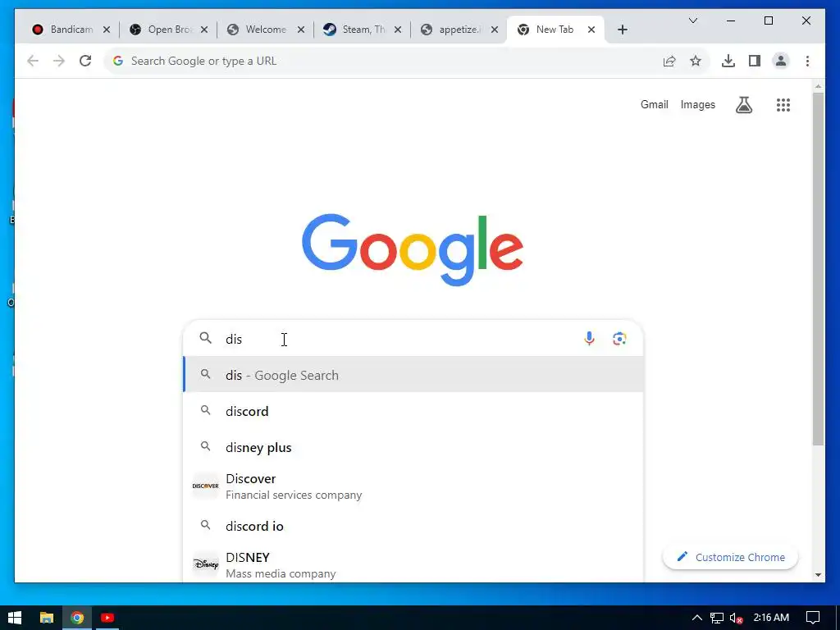Image resolution: width=840 pixels, height=630 pixels.
Task: Open the Chrome downloads icon
Action: (728, 61)
